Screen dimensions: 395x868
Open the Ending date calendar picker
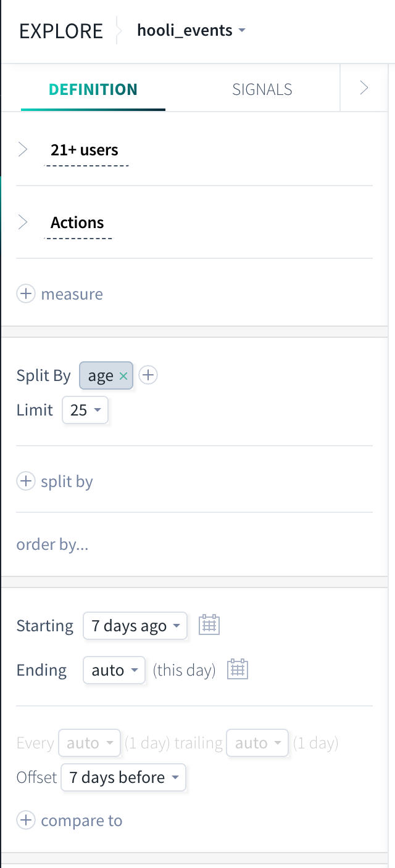point(238,669)
